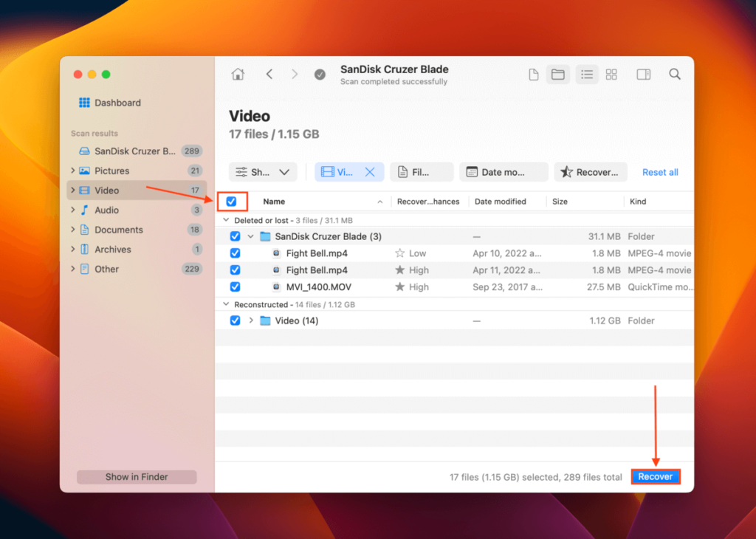Expand Documents sidebar chevron
Viewport: 756px width, 539px height.
tap(73, 230)
